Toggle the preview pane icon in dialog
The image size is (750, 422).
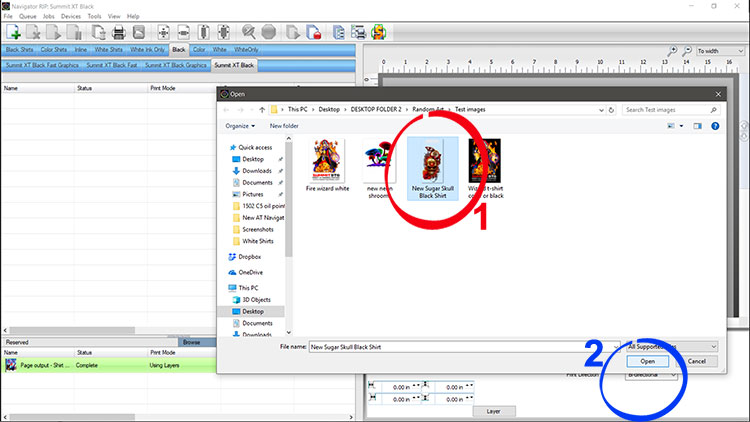(x=697, y=126)
